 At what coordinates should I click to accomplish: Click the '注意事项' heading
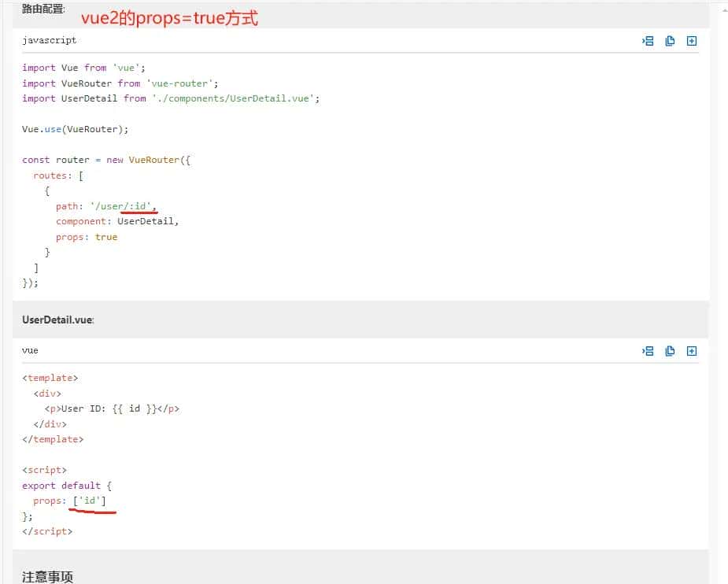coord(47,576)
